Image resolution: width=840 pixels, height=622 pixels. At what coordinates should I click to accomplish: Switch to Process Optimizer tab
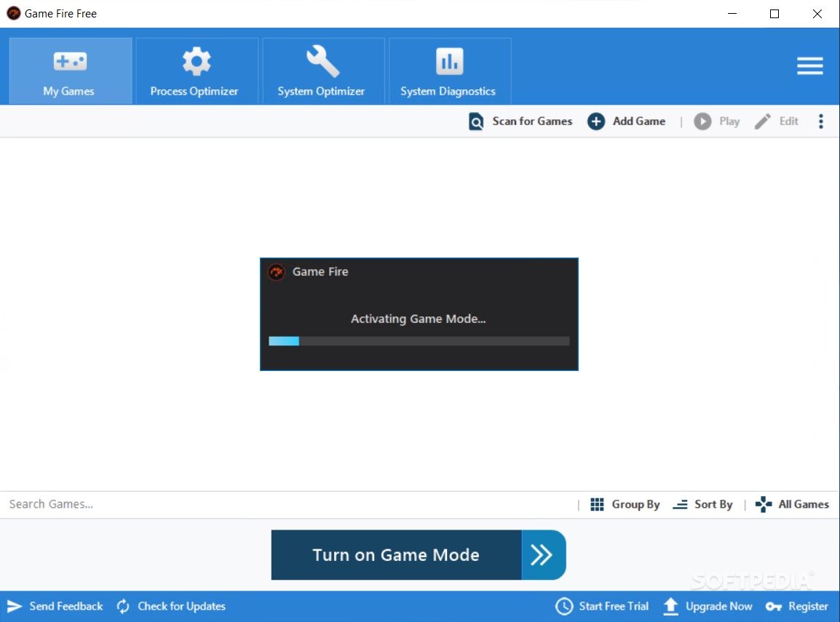197,71
